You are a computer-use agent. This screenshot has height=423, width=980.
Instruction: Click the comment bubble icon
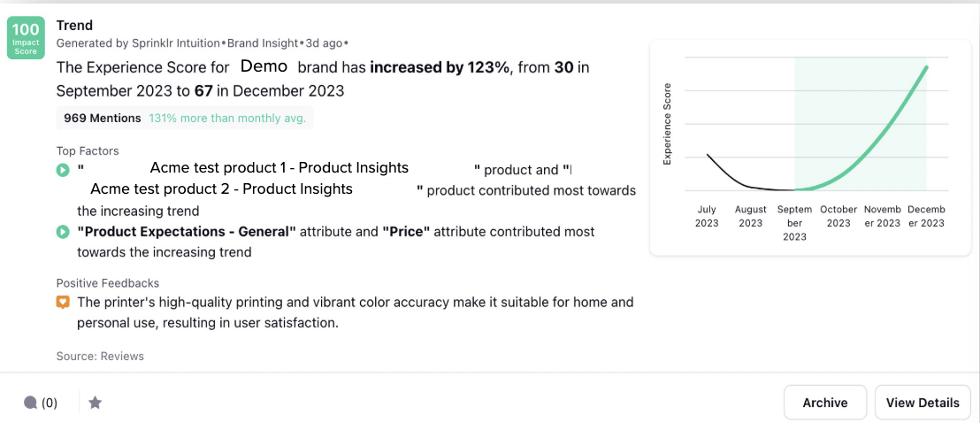31,403
